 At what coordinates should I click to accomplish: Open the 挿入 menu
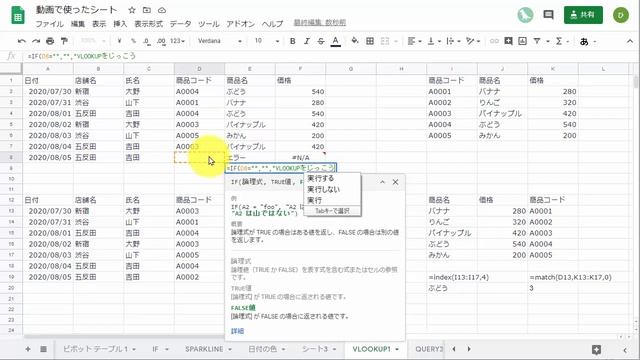click(120, 24)
